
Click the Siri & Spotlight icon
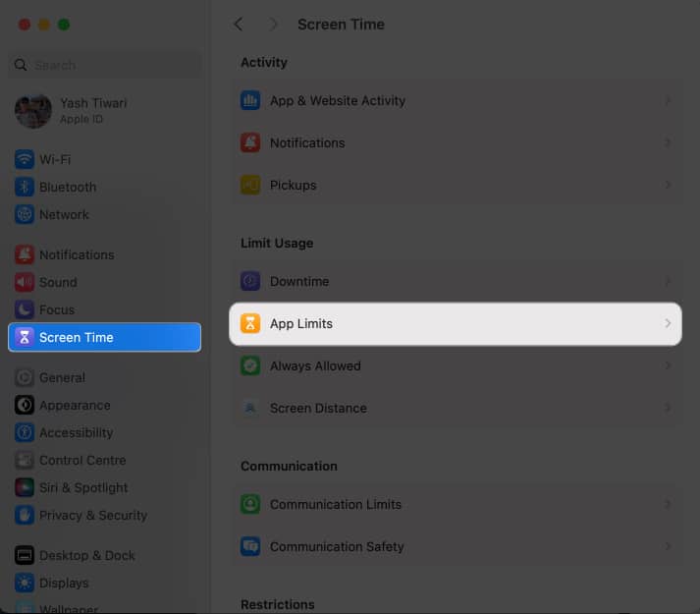coord(25,487)
